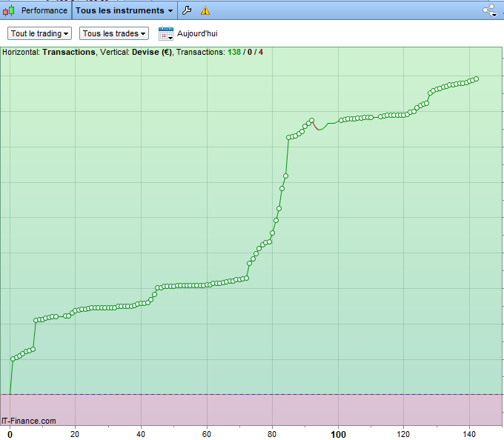Select the Performance title label

coord(44,10)
